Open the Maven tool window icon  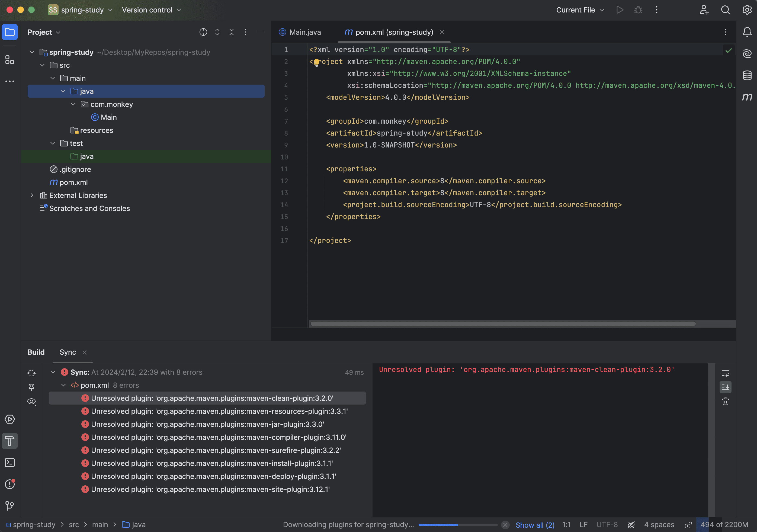coord(747,97)
